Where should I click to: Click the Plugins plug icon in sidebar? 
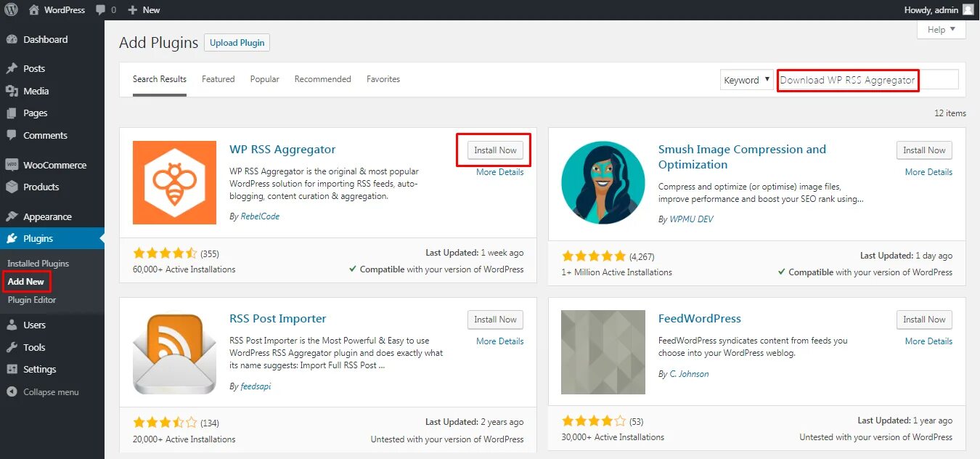[12, 238]
